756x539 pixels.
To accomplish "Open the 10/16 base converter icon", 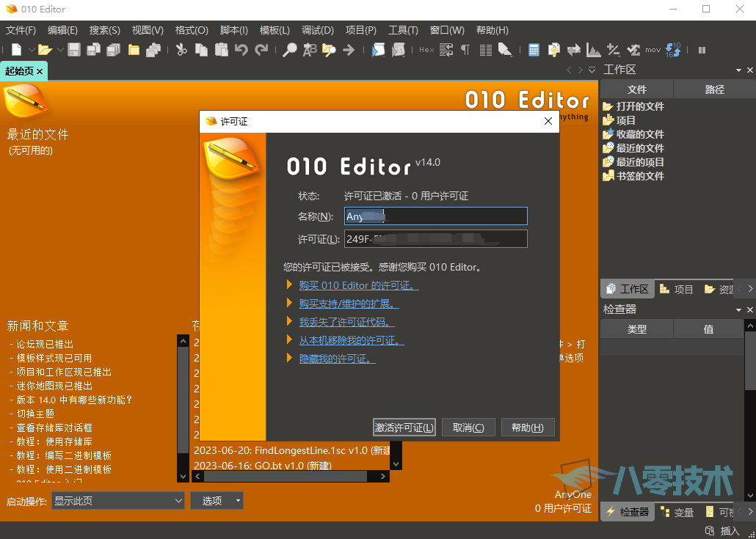I will pos(673,50).
